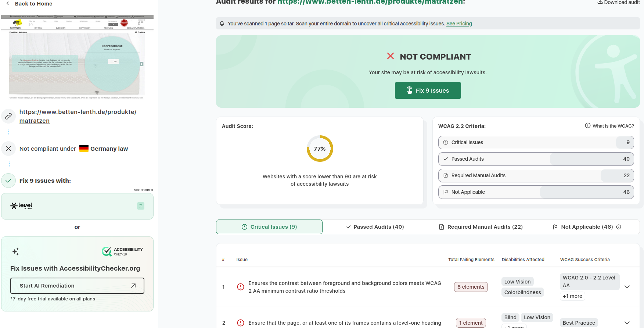
Task: Switch to Passed Audits (40) tab
Action: (x=375, y=227)
